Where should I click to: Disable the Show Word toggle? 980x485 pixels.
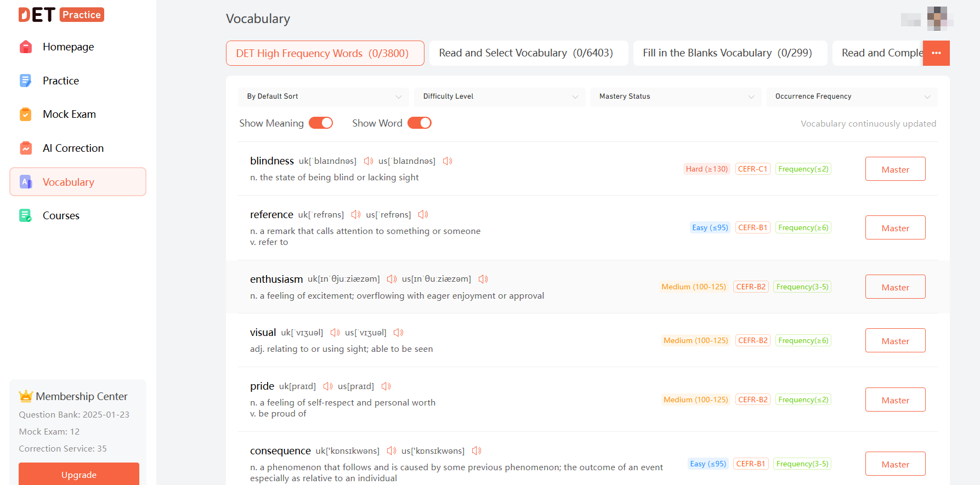point(420,123)
